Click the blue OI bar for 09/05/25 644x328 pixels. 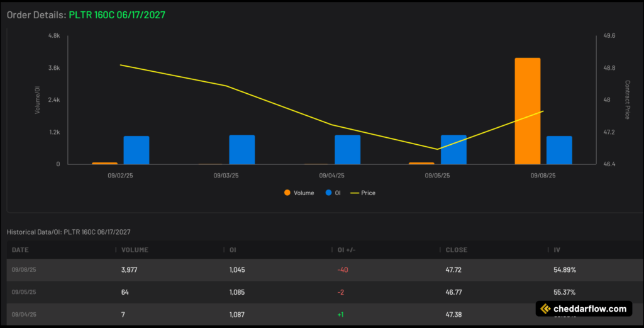pyautogui.click(x=453, y=150)
